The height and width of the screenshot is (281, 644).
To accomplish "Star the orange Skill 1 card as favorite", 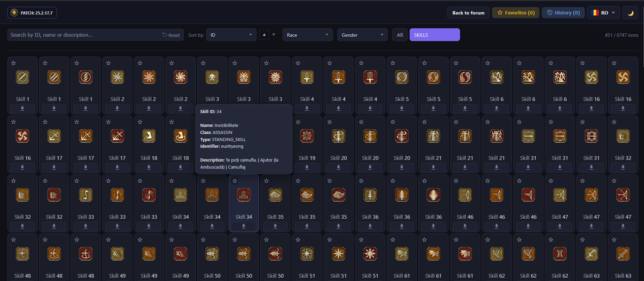I will pyautogui.click(x=45, y=63).
